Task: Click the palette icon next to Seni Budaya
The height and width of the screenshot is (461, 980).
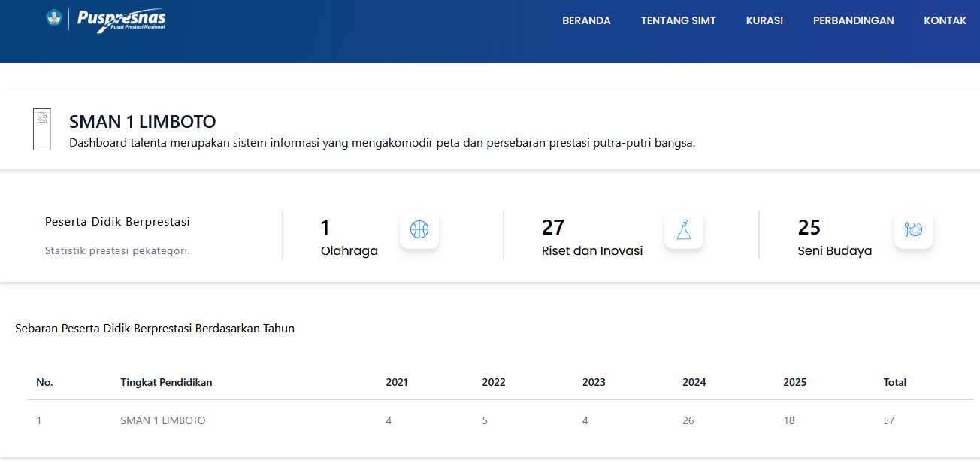Action: click(913, 229)
